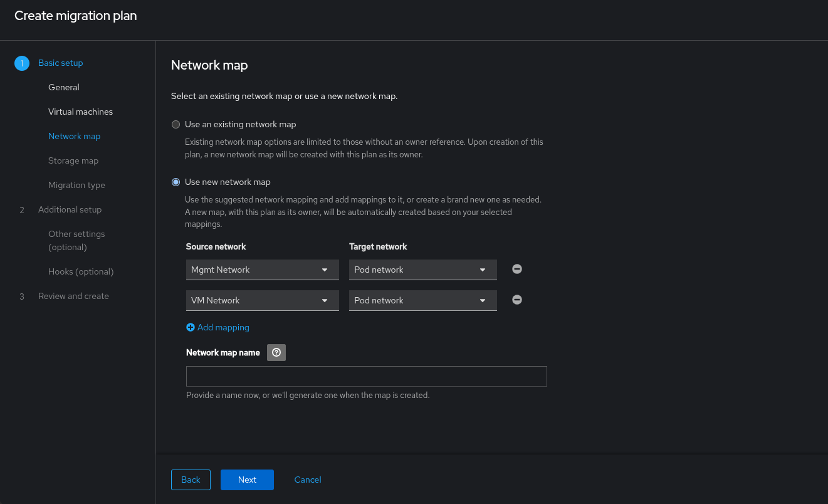The width and height of the screenshot is (828, 504).
Task: Click the Add mapping link
Action: coord(223,327)
